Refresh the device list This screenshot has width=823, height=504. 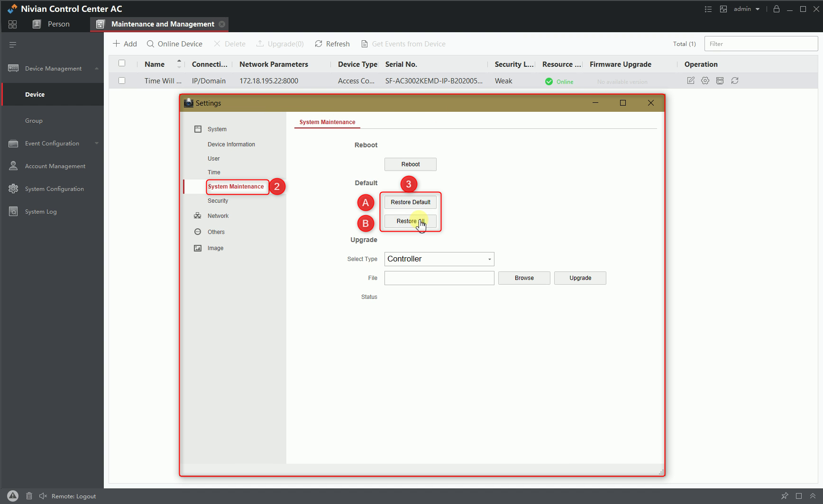coord(332,44)
